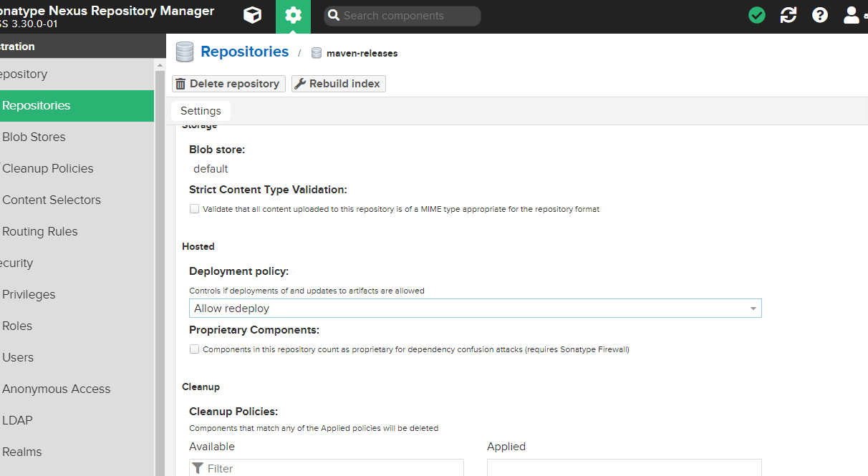The height and width of the screenshot is (476, 868).
Task: Select the Settings tab
Action: pos(201,111)
